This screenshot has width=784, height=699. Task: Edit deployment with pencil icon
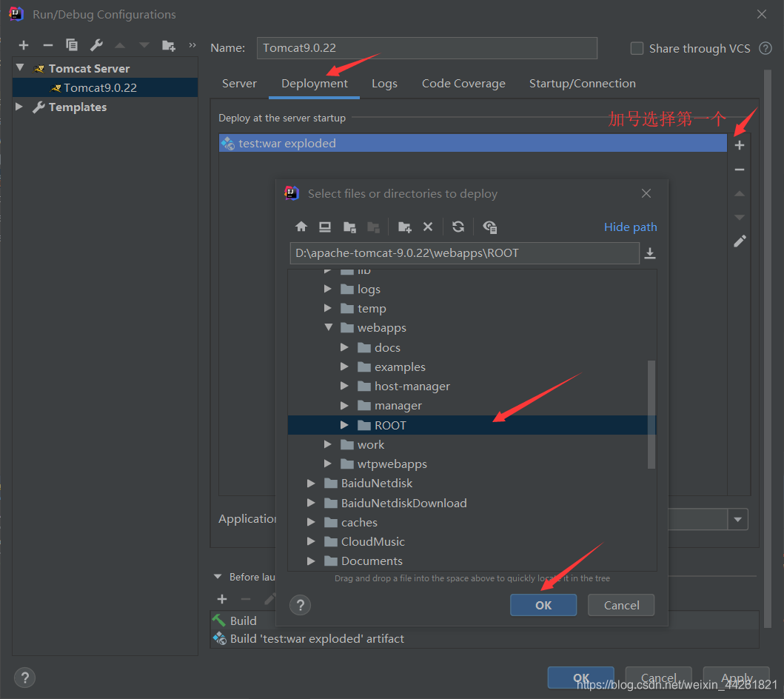[740, 241]
